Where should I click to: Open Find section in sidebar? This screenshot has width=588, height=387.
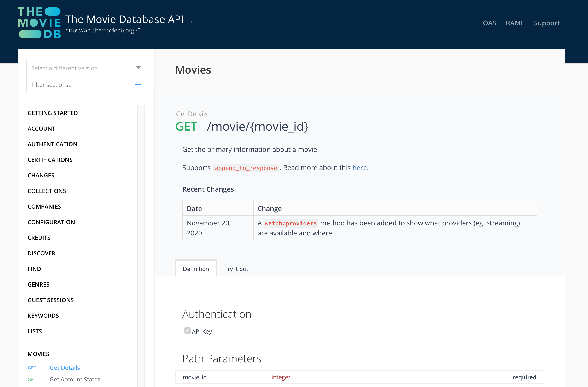tap(34, 269)
